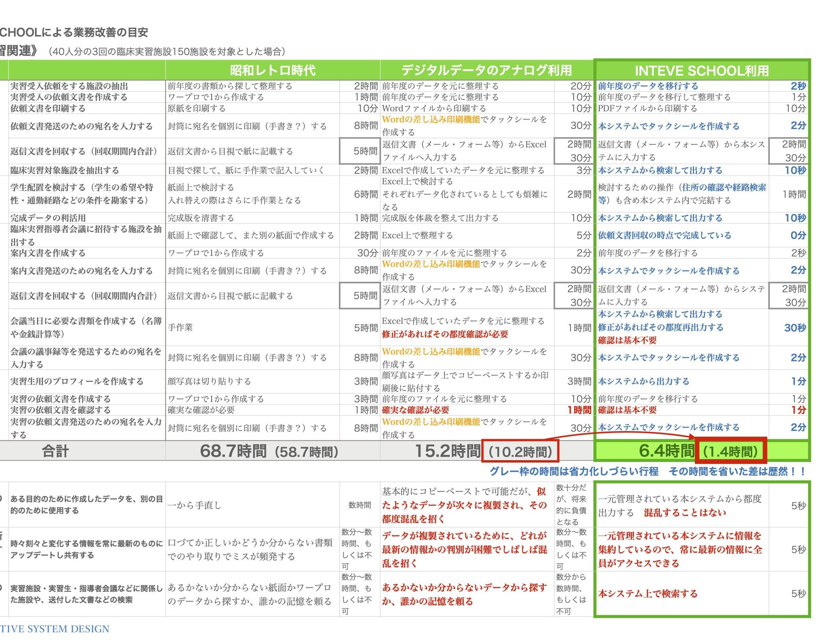Click the cell PDFファイルから印刷する
The image size is (834, 644).
[x=648, y=109]
